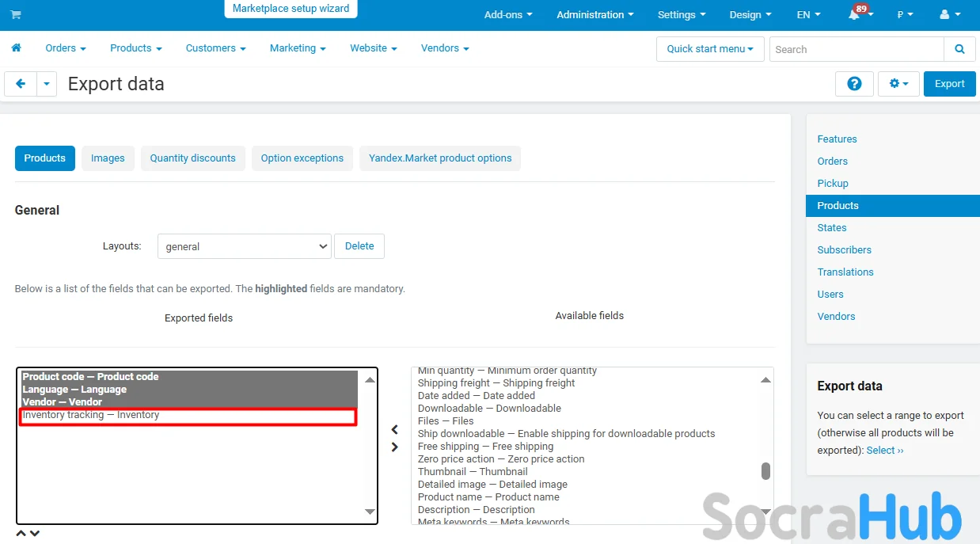Click in the Search input field

tap(857, 49)
